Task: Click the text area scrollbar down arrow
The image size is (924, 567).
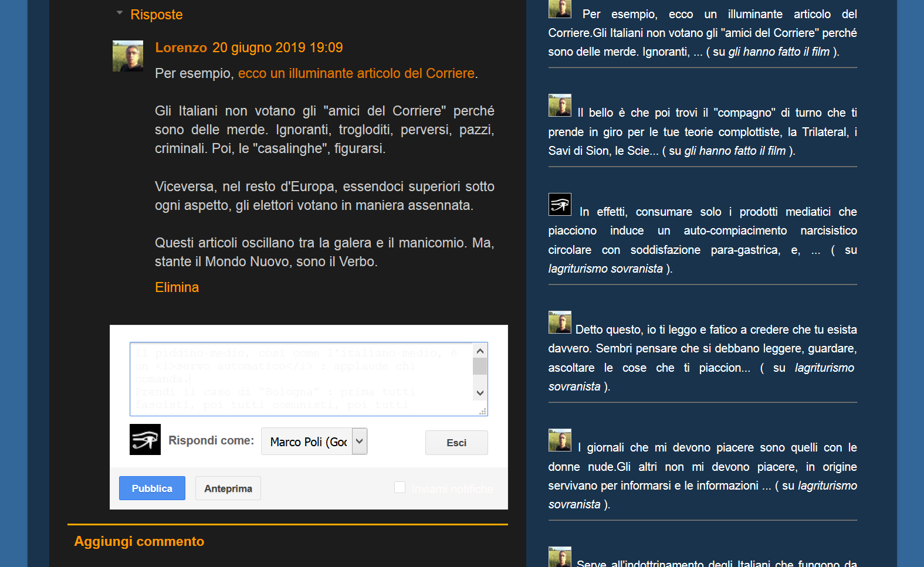Action: pyautogui.click(x=480, y=393)
